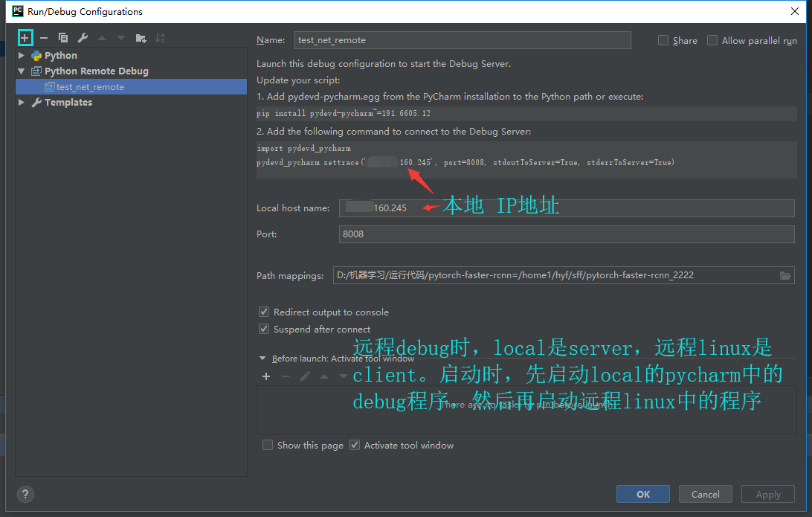Screen dimensions: 812x517
Task: Browse for a path mapping file
Action: click(785, 275)
